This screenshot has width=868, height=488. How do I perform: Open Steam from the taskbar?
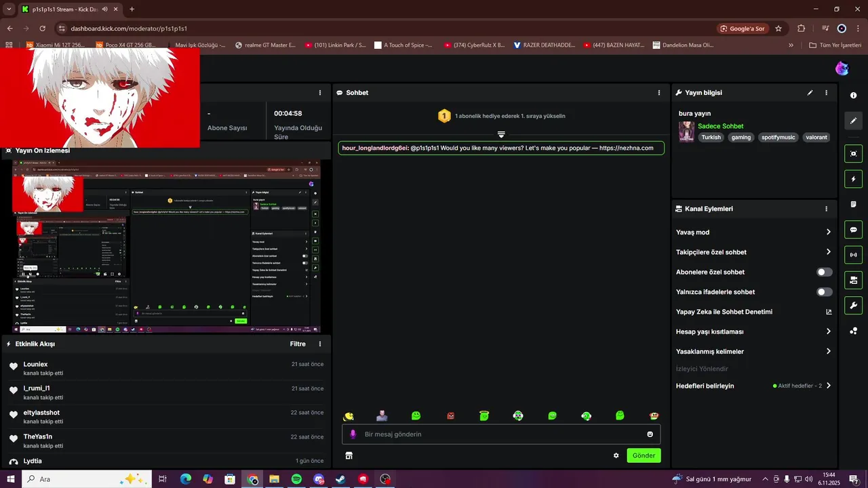(x=340, y=479)
